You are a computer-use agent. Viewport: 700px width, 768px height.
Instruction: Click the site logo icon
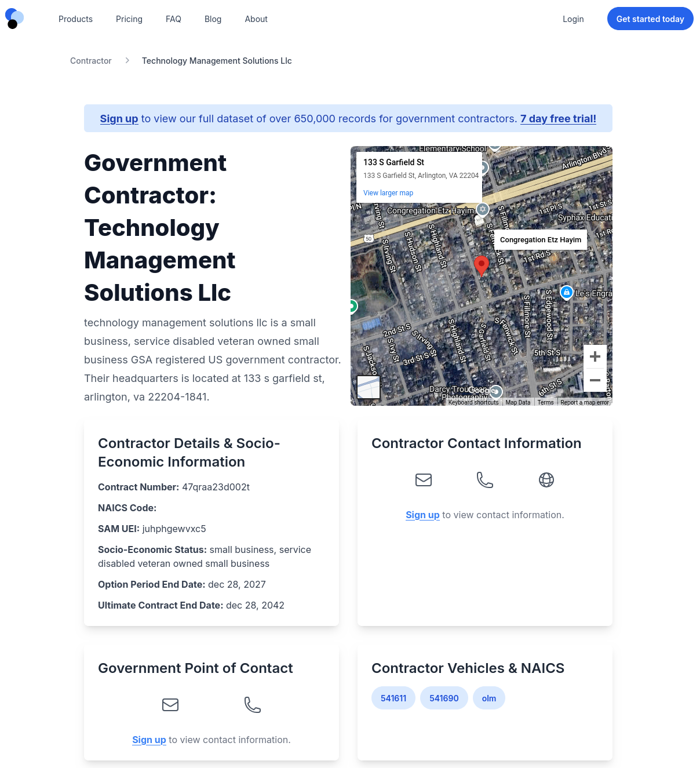pos(14,19)
